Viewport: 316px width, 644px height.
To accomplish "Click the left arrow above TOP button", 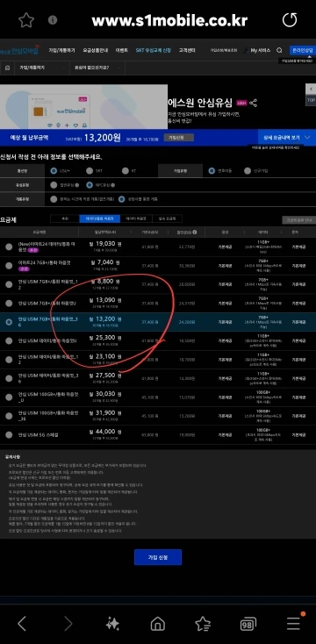I will pyautogui.click(x=311, y=89).
